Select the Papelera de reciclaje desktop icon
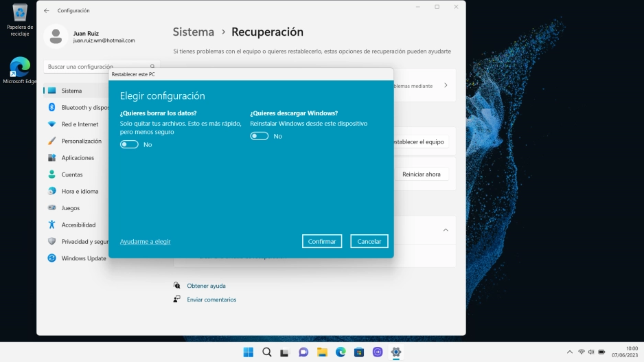The width and height of the screenshot is (644, 362). [x=20, y=20]
